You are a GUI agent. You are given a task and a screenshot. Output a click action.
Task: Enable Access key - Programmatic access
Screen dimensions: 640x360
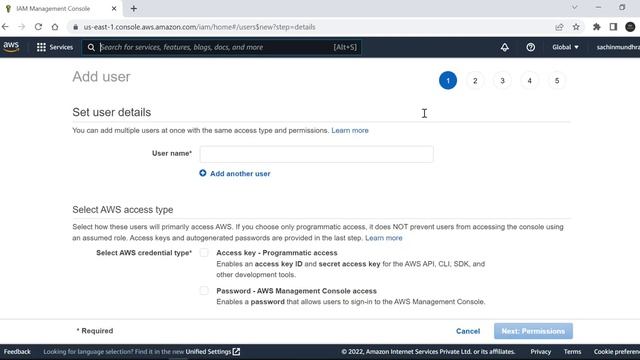pos(204,253)
